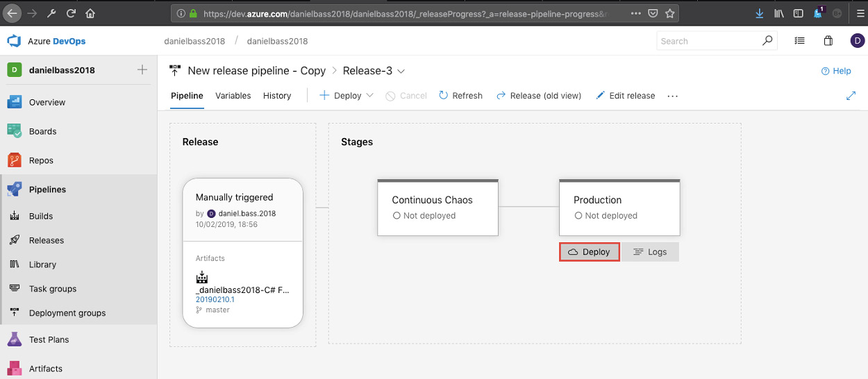Click Edit release

[626, 96]
